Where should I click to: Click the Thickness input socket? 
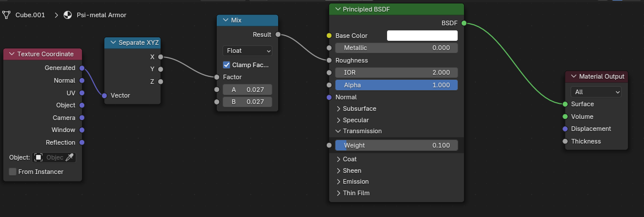coord(565,141)
